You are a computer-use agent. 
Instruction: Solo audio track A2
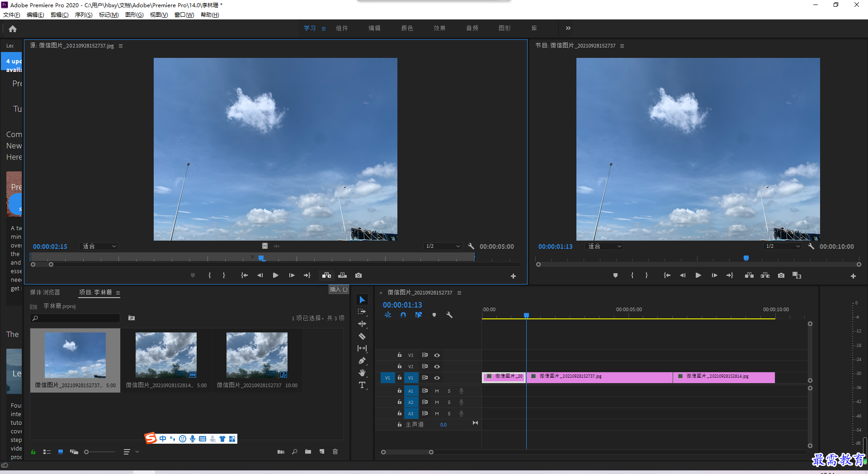click(x=449, y=402)
